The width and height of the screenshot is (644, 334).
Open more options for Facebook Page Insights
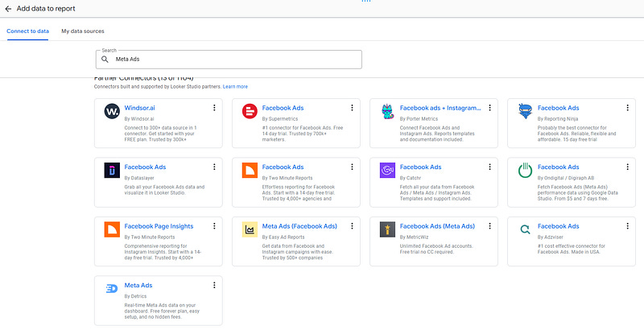pyautogui.click(x=214, y=226)
